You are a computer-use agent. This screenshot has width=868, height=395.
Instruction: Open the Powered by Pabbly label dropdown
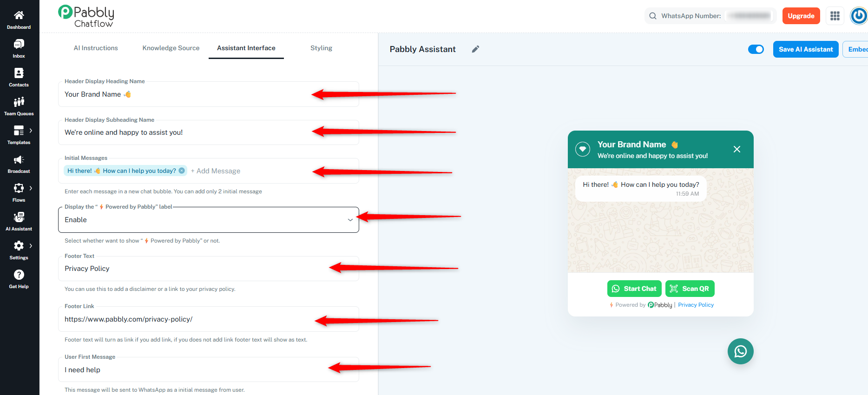pyautogui.click(x=209, y=220)
